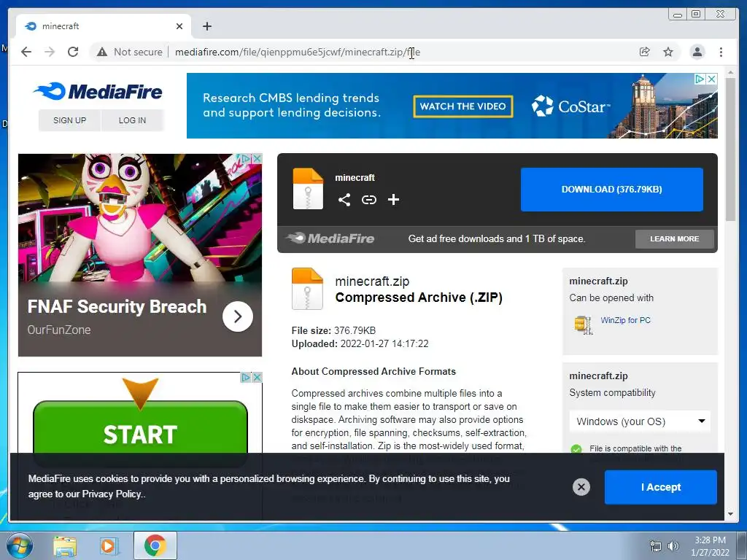Open AdChoices info on CoStar banner

click(700, 79)
